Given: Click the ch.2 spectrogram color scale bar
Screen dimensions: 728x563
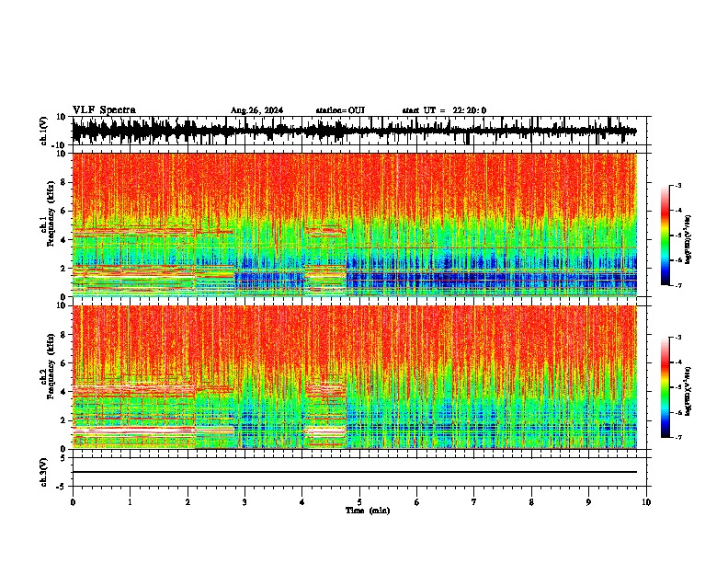Looking at the screenshot, I should [x=665, y=387].
